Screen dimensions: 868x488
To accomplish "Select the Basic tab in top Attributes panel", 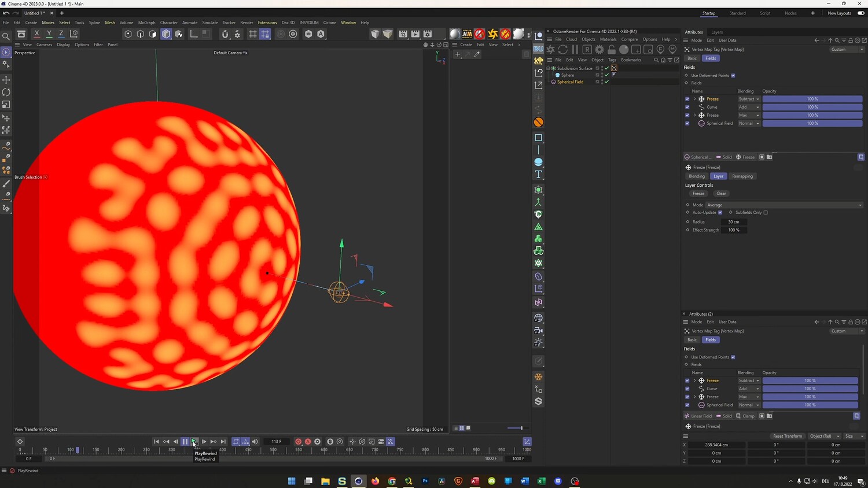I will (x=692, y=58).
